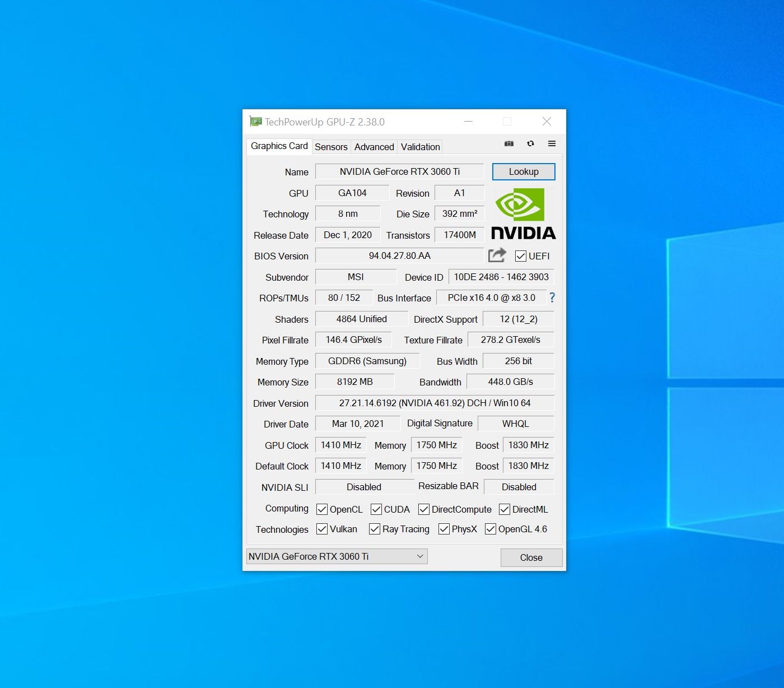Switch to the Graphics Card tab
The height and width of the screenshot is (688, 784).
[279, 146]
